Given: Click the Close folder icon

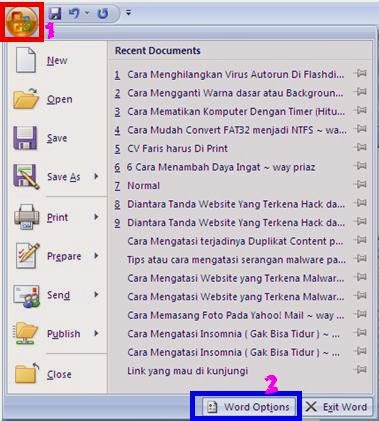Looking at the screenshot, I should pyautogui.click(x=27, y=373).
